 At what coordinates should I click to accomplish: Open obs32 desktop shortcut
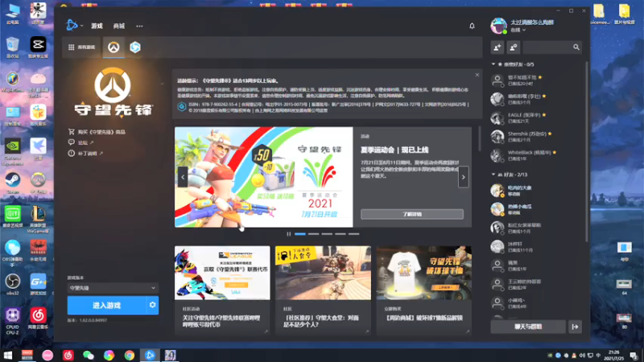[12, 285]
